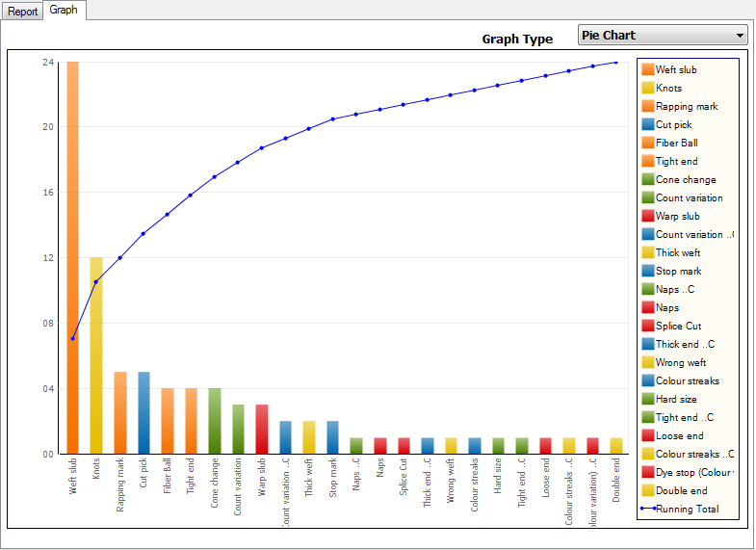Click the tall orange Weft slub bar

pos(73,258)
